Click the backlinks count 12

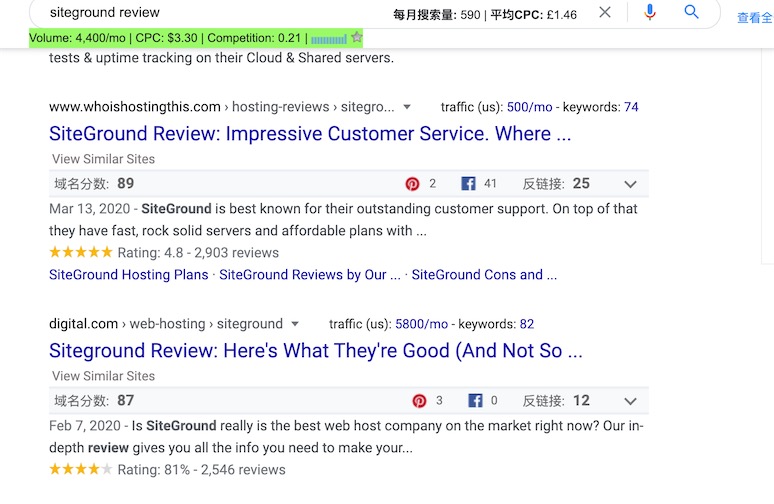581,400
